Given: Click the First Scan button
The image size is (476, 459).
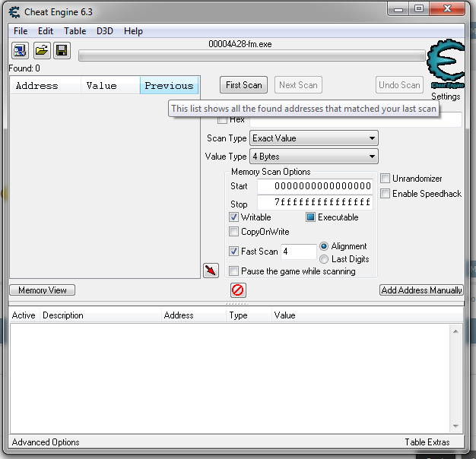Looking at the screenshot, I should click(244, 85).
